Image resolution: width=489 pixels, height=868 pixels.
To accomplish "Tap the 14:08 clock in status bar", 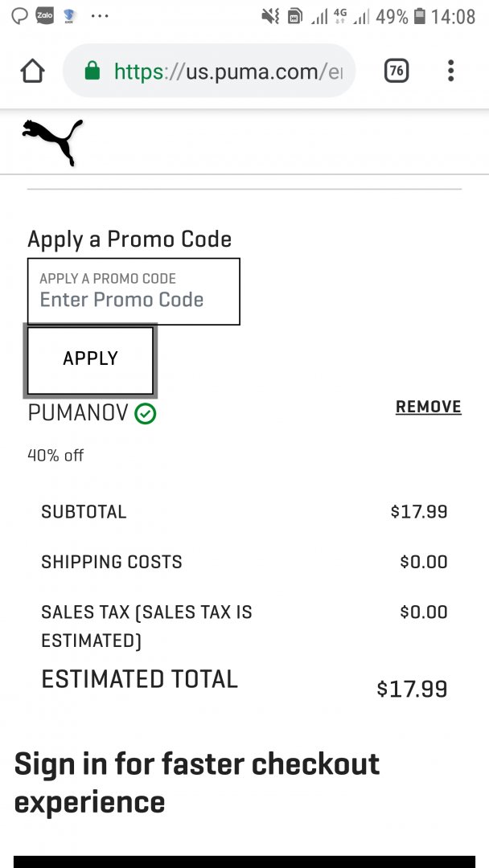I will (x=454, y=16).
